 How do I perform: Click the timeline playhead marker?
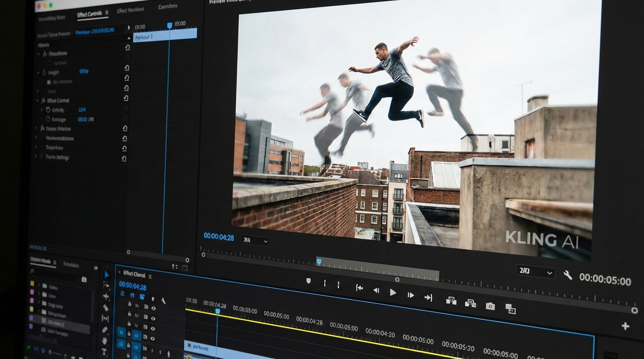click(x=218, y=311)
